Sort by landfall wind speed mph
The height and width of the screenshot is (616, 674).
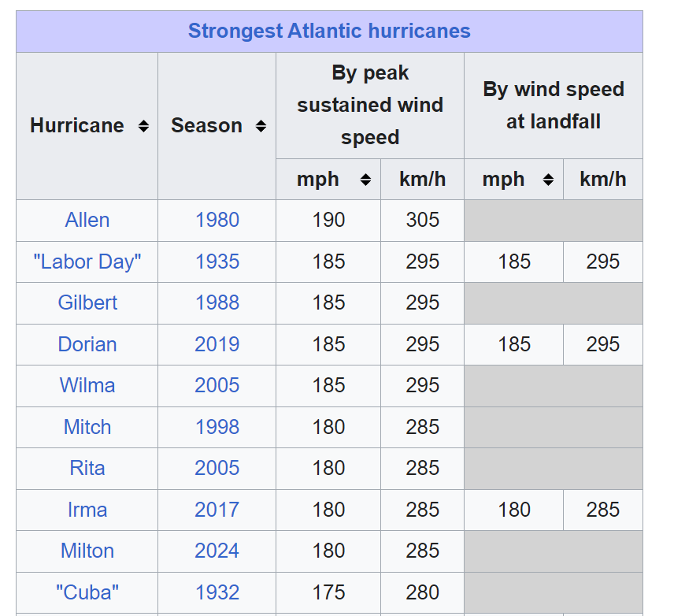click(548, 180)
